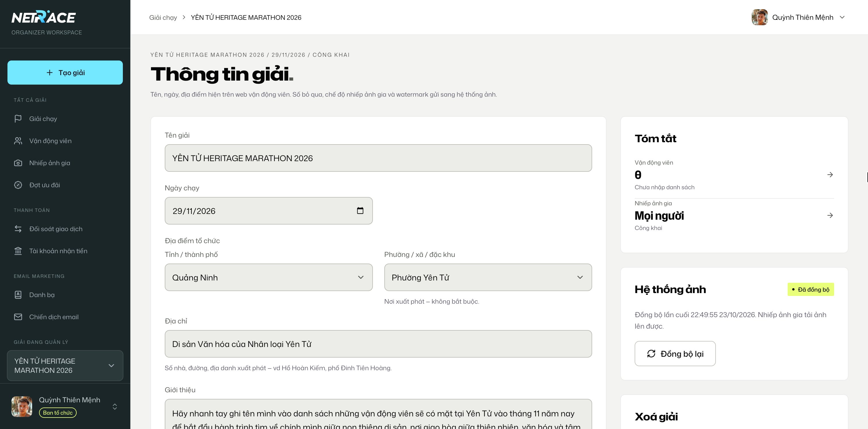This screenshot has height=429, width=868.
Task: Click the camera icon for Nhiếp ảnh gia
Action: 18,163
